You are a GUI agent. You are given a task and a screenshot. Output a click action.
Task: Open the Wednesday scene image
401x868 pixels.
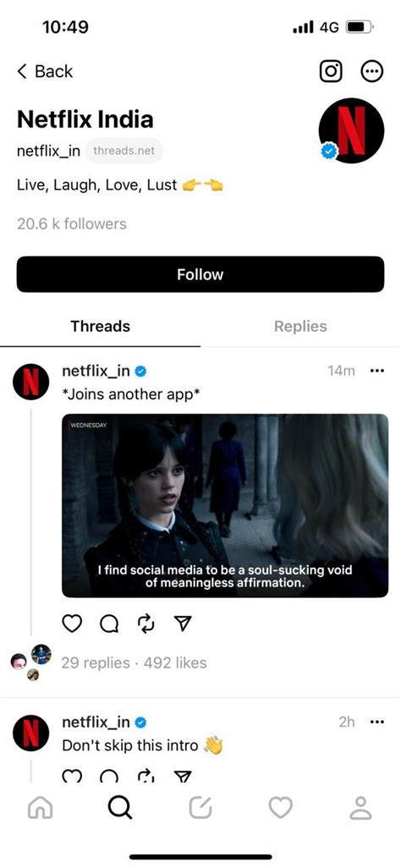tap(225, 505)
